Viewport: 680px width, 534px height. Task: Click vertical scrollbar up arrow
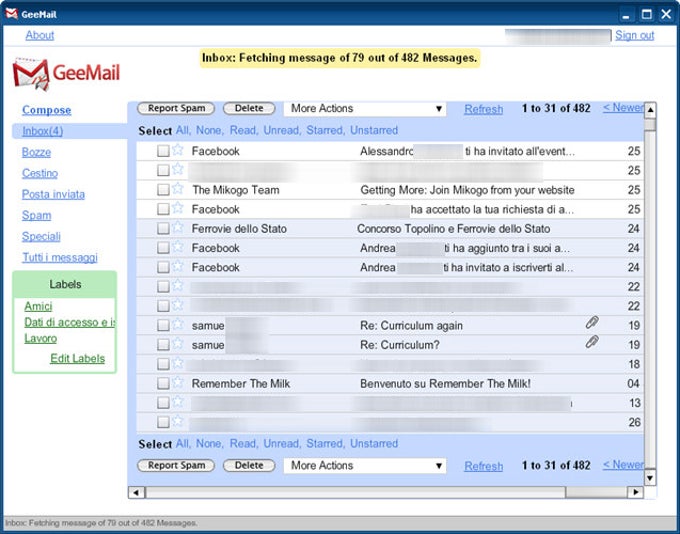click(x=650, y=110)
